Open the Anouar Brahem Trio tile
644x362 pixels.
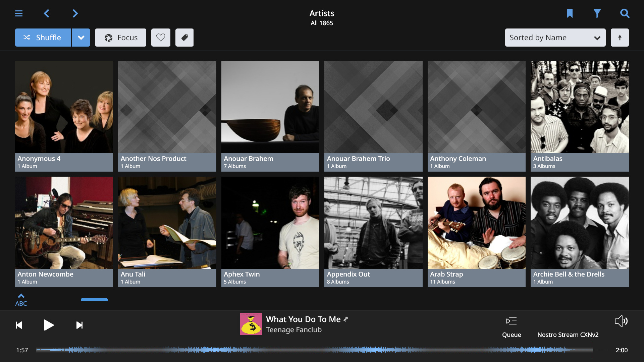[373, 116]
